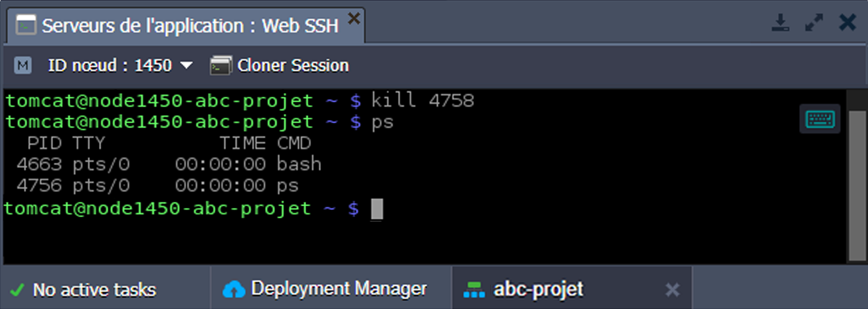Image resolution: width=868 pixels, height=309 pixels.
Task: Click the terminal's vertical scrollbar
Action: [x=857, y=185]
